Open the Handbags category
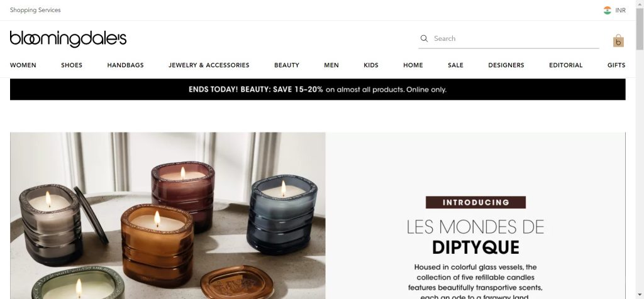 click(125, 65)
